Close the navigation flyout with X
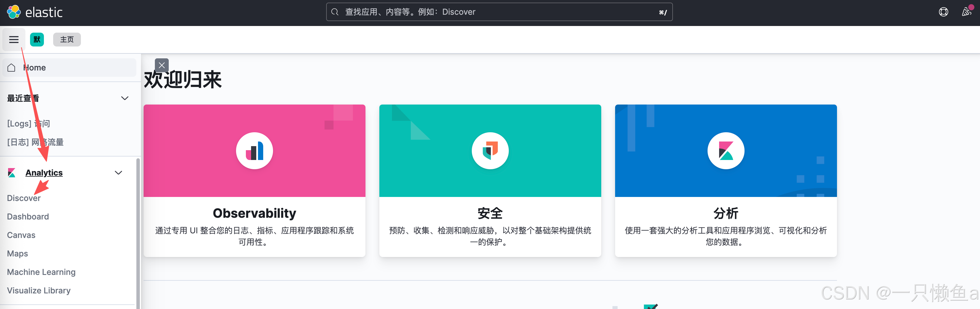980x309 pixels. 162,65
